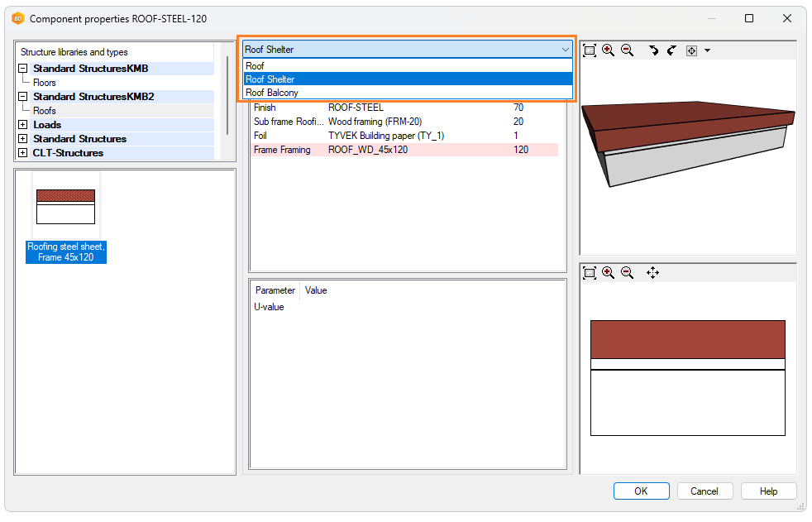Choose Roof Balcony from the dropdown list
This screenshot has width=812, height=522.
pyautogui.click(x=272, y=93)
